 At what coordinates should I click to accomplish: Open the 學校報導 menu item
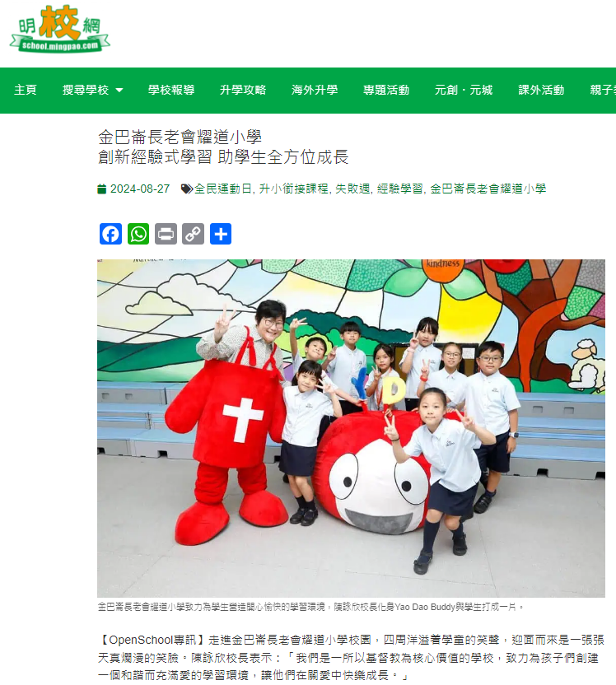(x=171, y=90)
